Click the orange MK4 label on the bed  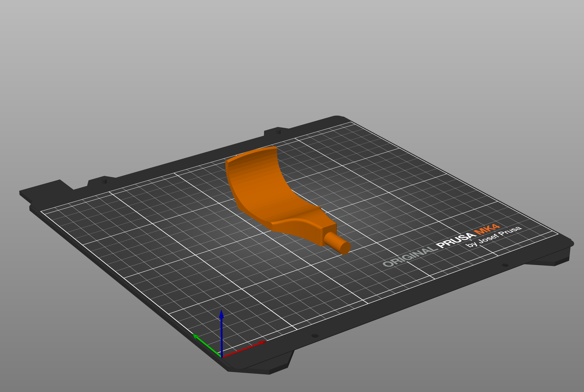487,229
